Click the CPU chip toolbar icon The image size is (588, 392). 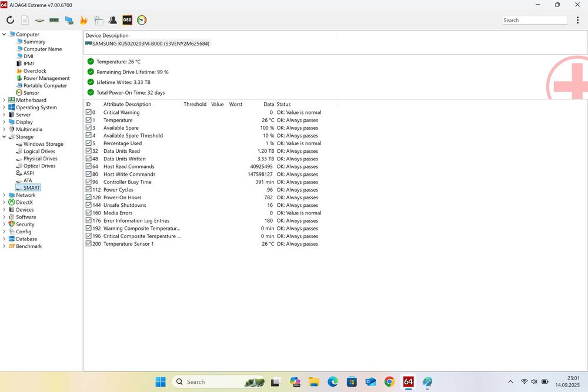click(39, 20)
